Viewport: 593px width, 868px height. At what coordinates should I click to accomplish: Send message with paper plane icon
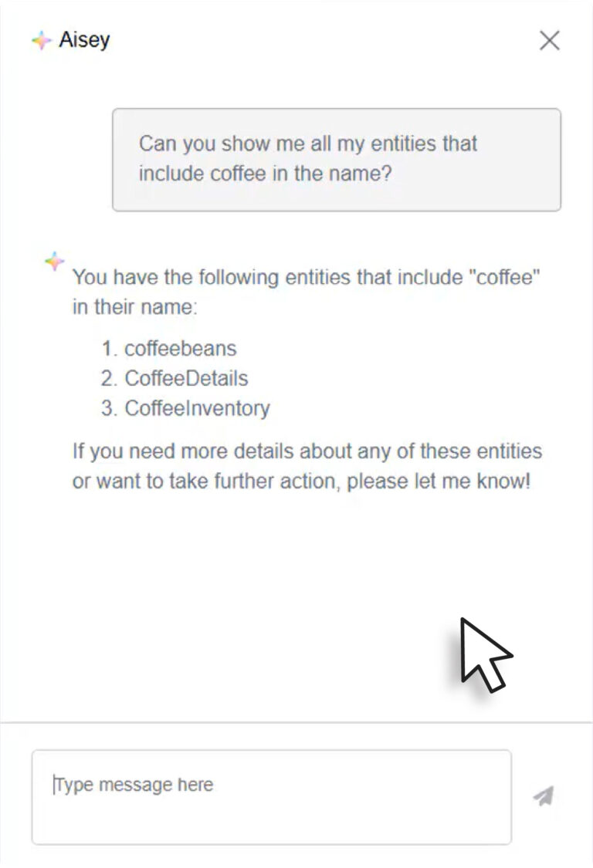543,796
